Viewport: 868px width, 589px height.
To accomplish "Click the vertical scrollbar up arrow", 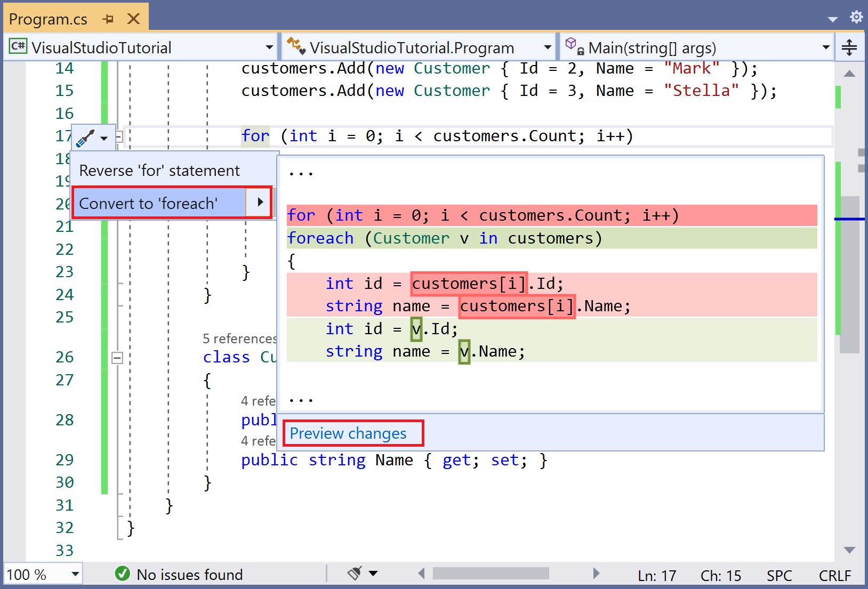I will pos(849,74).
